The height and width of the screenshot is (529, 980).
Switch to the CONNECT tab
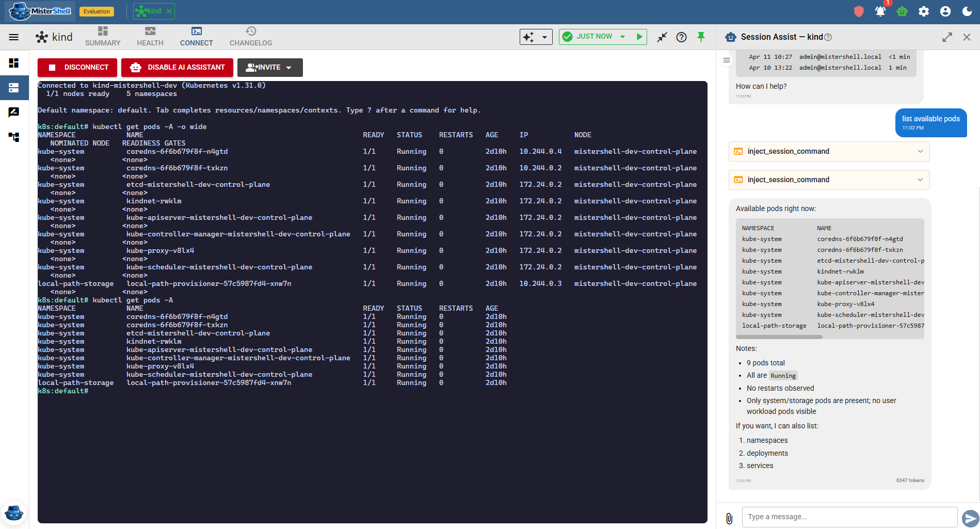pos(197,37)
